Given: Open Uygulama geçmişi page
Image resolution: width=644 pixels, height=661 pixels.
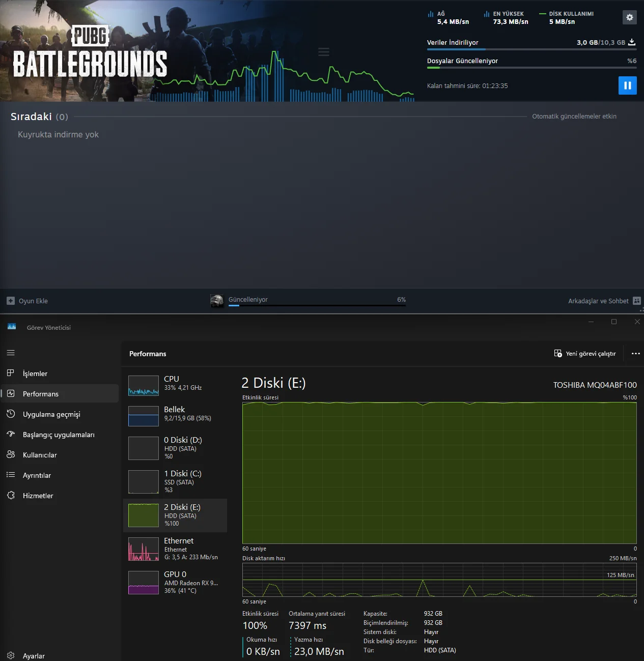Looking at the screenshot, I should 60,414.
